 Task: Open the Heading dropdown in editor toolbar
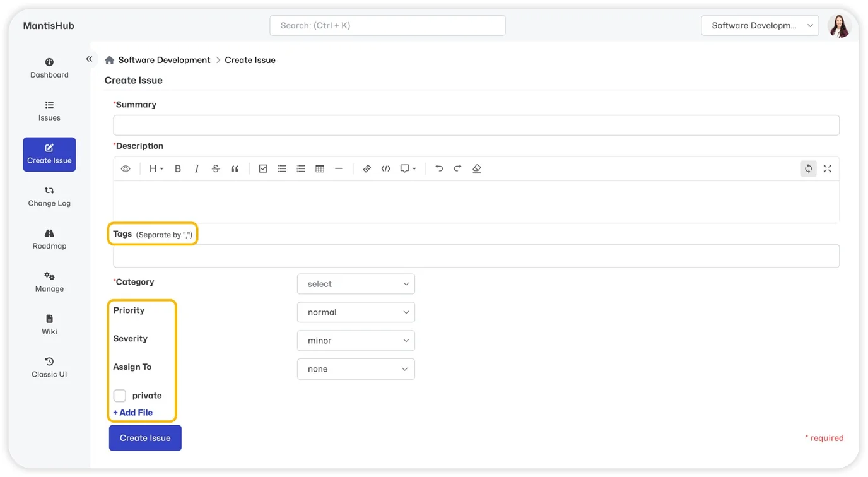[156, 169]
